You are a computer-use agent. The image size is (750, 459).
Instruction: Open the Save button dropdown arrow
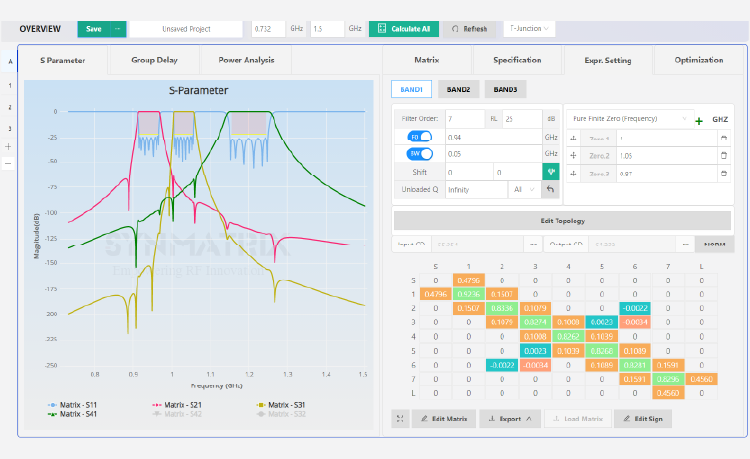[118, 29]
